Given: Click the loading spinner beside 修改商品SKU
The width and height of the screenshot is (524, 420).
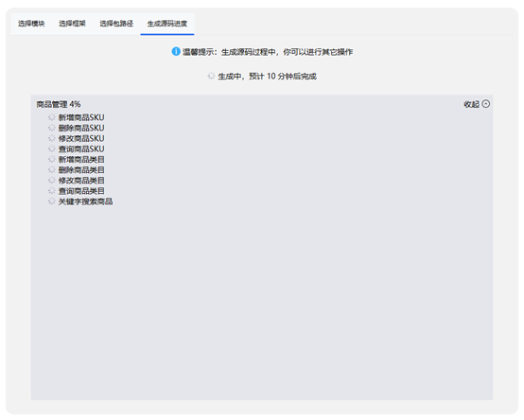Looking at the screenshot, I should coord(51,138).
